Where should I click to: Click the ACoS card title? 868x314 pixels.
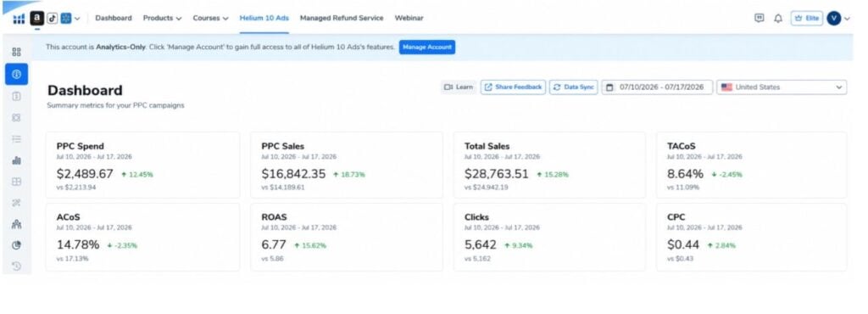(x=68, y=217)
